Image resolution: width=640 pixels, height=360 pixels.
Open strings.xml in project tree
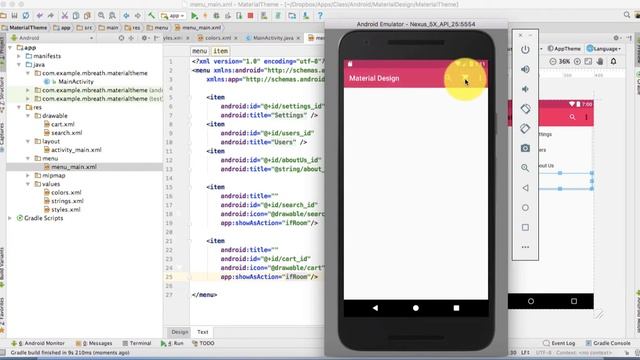coord(67,201)
